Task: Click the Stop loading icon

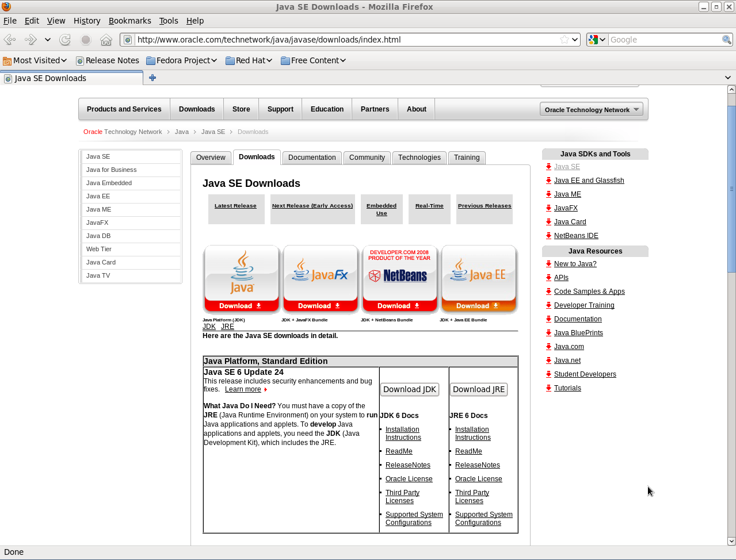Action: 86,40
